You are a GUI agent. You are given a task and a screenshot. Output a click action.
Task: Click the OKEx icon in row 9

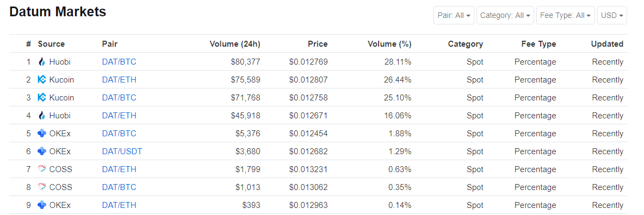click(x=41, y=205)
